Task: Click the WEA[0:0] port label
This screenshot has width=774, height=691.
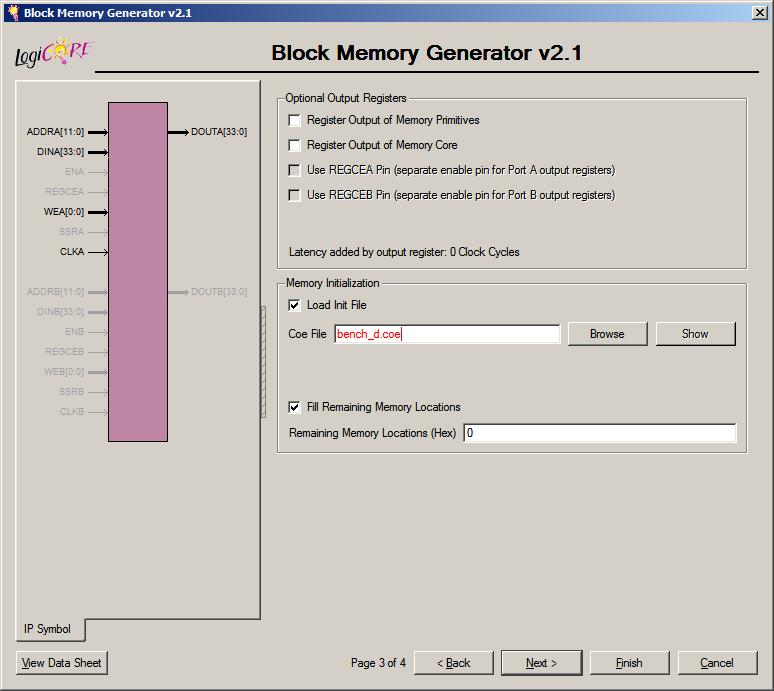Action: coord(64,212)
